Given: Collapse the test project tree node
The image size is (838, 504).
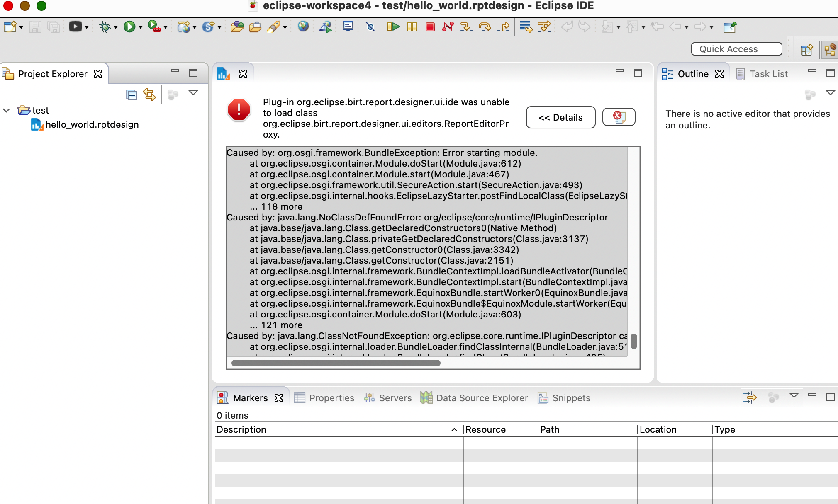Looking at the screenshot, I should pyautogui.click(x=6, y=110).
